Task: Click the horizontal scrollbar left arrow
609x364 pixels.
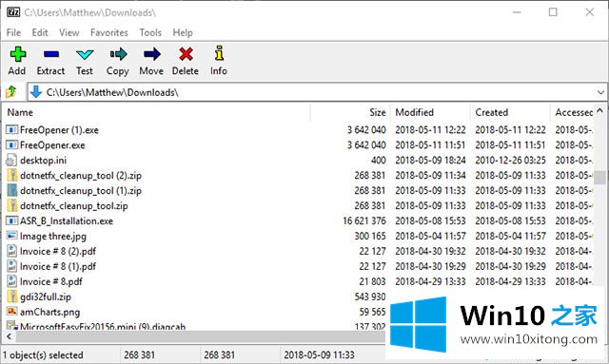Action: click(9, 336)
